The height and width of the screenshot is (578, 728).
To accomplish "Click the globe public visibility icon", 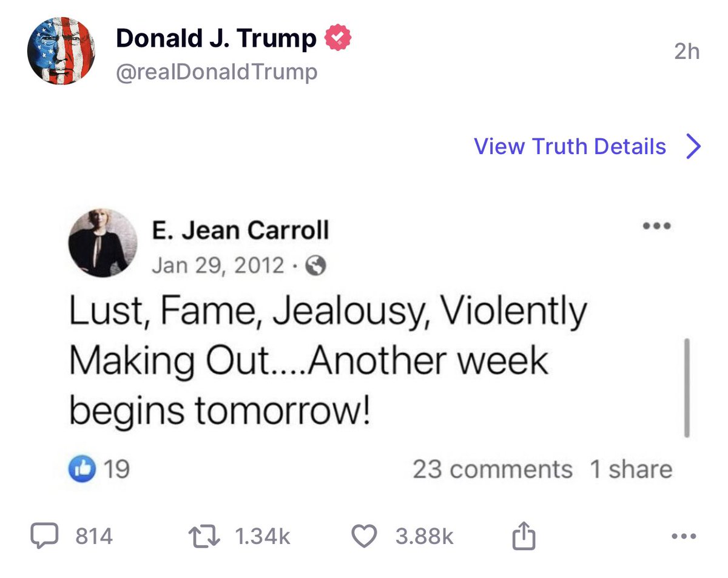I will 316,266.
